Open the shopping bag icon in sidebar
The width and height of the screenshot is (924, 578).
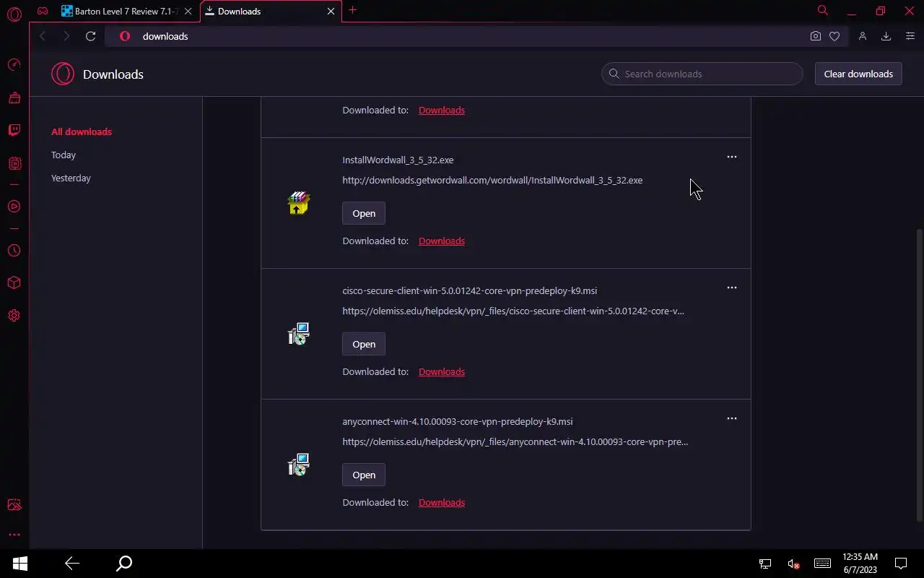click(x=14, y=98)
